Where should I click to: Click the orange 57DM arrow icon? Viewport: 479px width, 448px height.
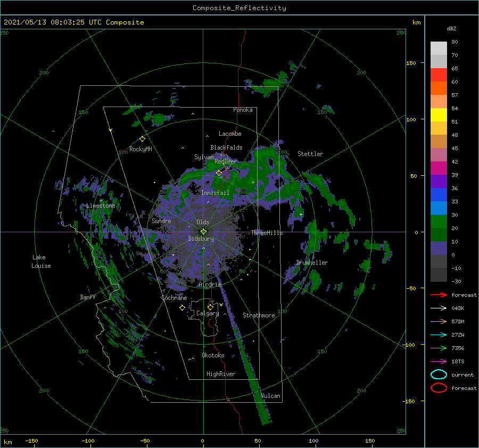439,321
